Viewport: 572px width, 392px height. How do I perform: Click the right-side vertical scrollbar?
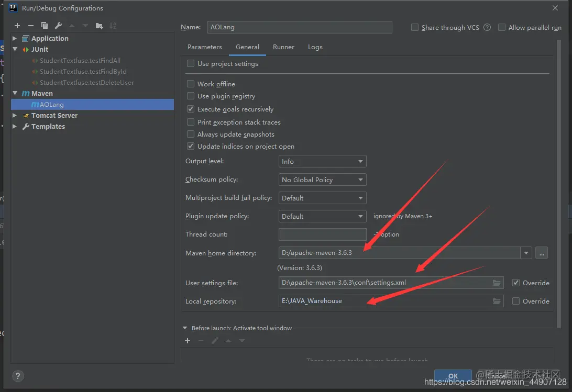point(558,183)
